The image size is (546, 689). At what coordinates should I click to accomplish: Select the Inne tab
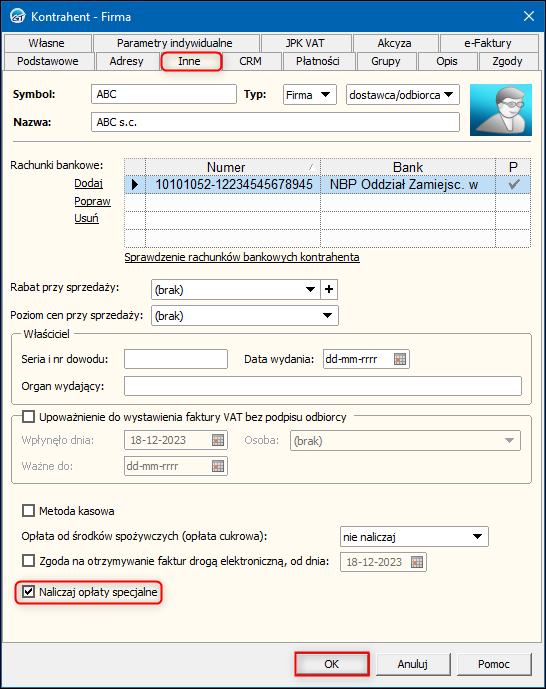pos(189,61)
